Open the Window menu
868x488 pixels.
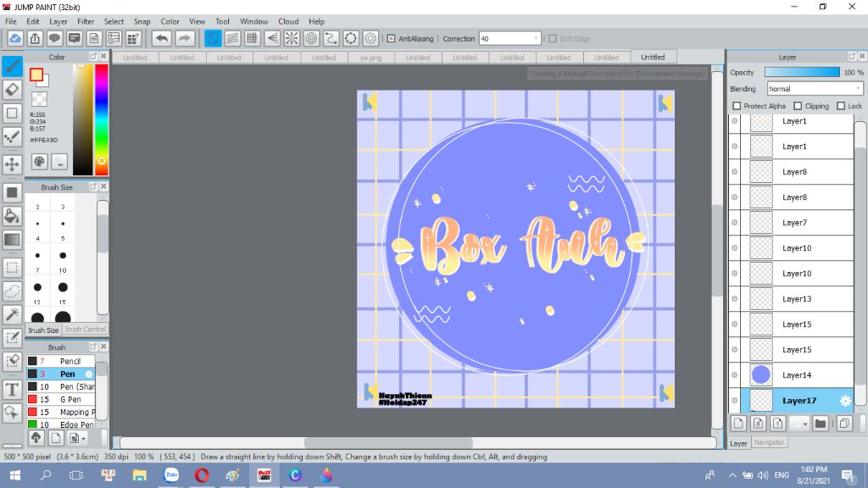pyautogui.click(x=253, y=21)
